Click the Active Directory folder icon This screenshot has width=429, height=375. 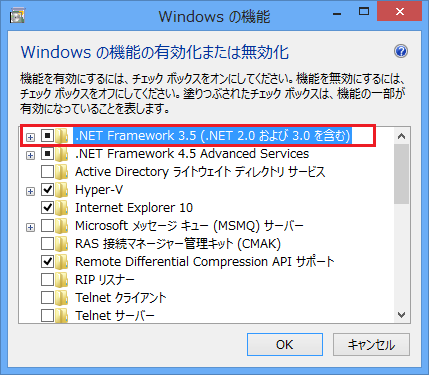click(x=62, y=172)
